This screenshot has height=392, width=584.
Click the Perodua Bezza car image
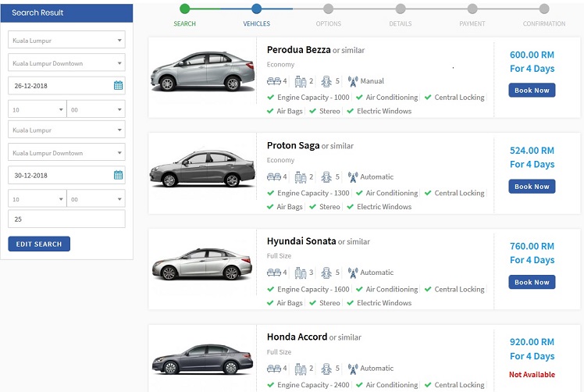(203, 71)
